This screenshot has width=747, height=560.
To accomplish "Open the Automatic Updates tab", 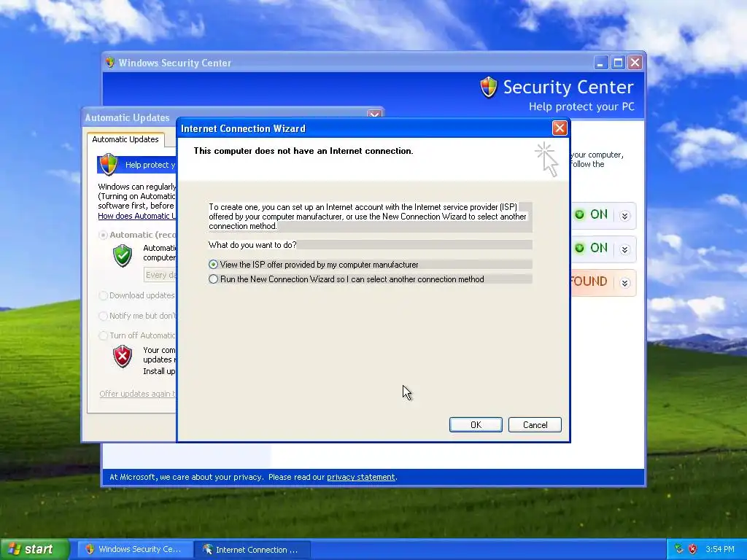I will [x=125, y=139].
